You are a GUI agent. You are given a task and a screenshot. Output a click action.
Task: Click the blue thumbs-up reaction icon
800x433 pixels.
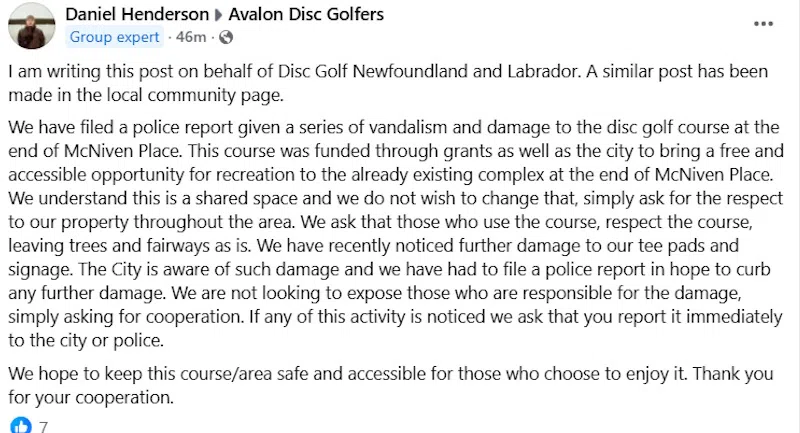tap(19, 424)
